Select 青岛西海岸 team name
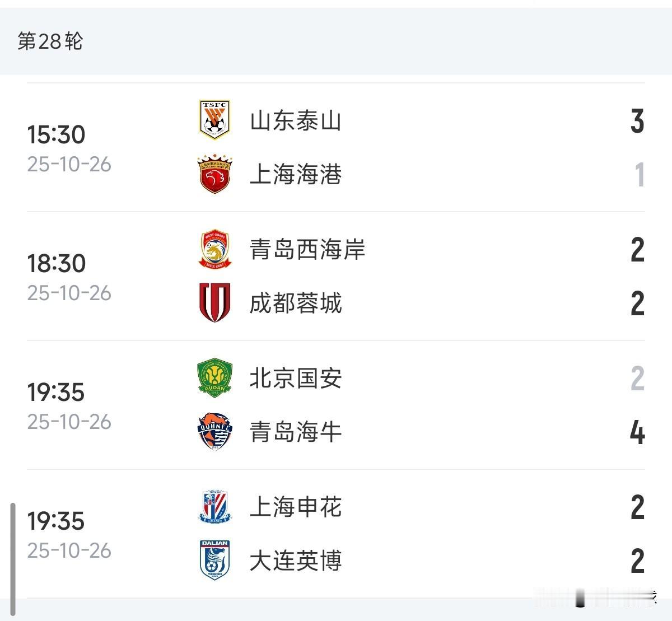Image resolution: width=672 pixels, height=621 pixels. pyautogui.click(x=307, y=249)
